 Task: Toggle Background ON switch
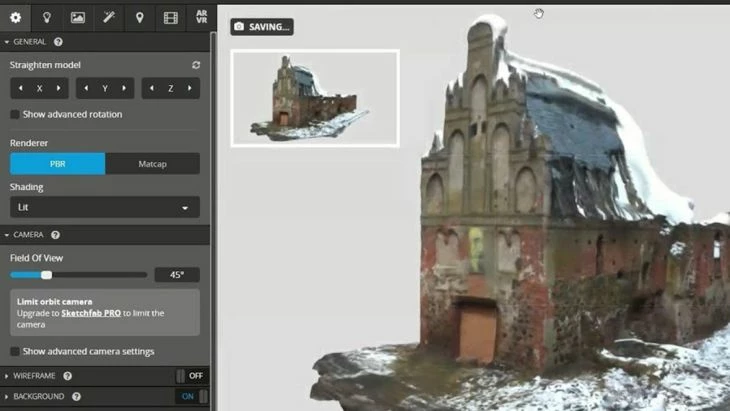point(192,397)
